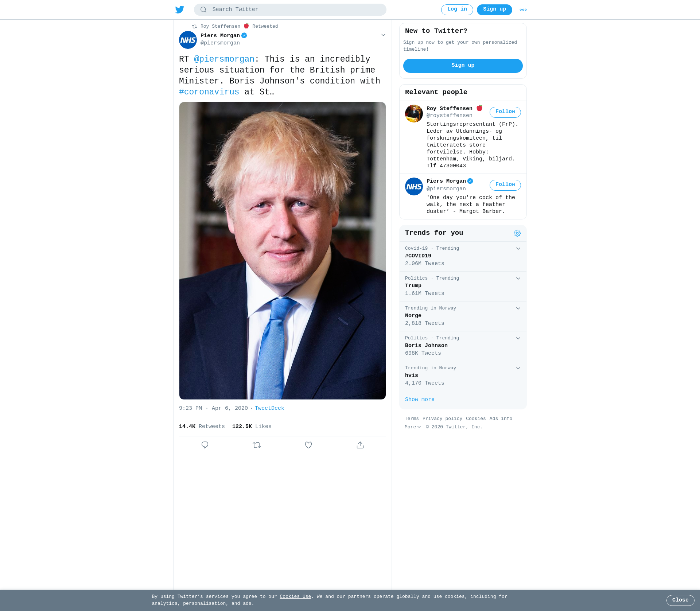This screenshot has height=611, width=700.
Task: Click Piers Morgan's NHS avatar on the tweet
Action: pos(188,40)
